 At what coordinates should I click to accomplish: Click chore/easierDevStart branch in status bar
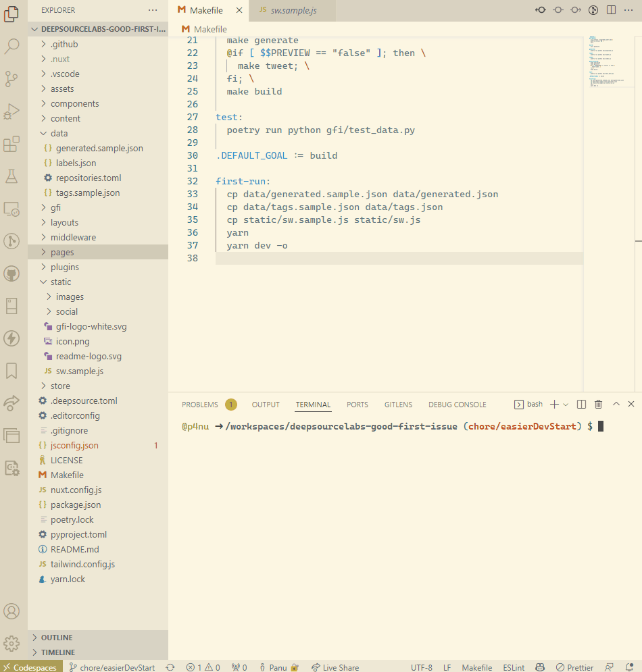(112, 667)
